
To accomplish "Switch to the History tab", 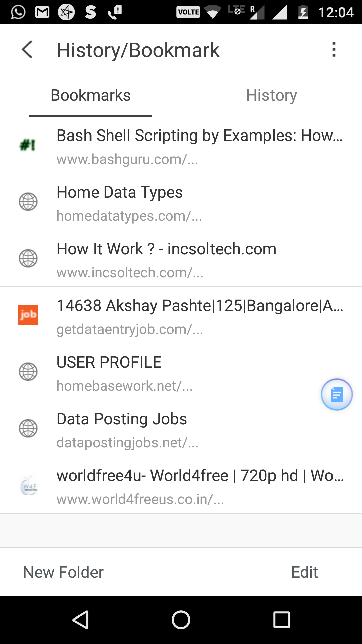I will click(271, 95).
